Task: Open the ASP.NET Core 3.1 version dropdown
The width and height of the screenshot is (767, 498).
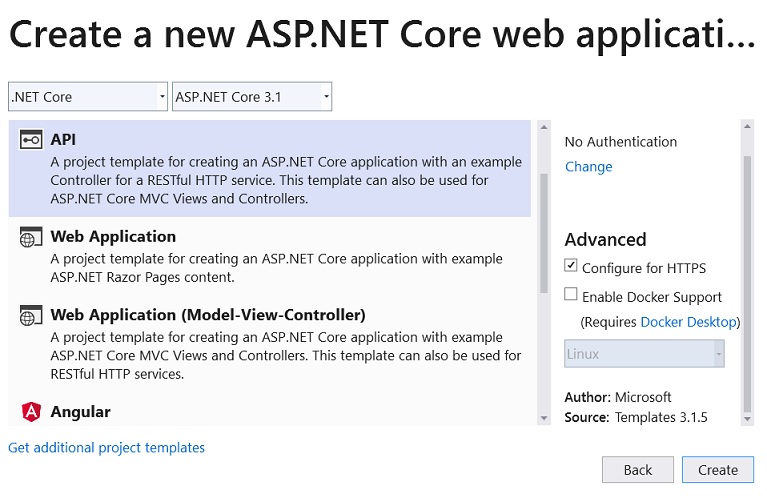Action: [252, 96]
